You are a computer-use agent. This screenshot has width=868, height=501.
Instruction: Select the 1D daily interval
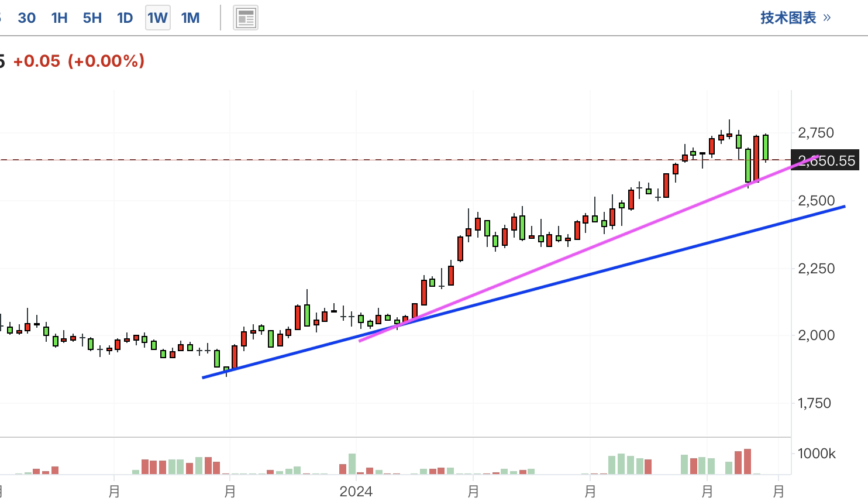pyautogui.click(x=125, y=18)
